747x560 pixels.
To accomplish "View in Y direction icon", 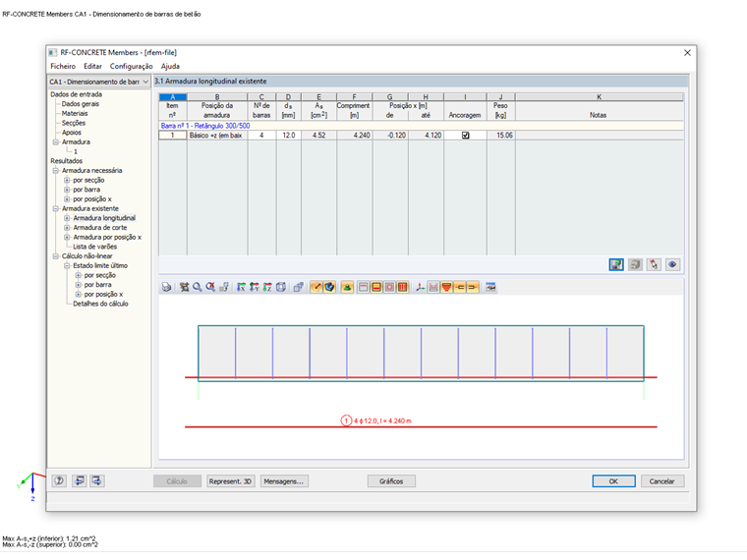I will [x=255, y=287].
